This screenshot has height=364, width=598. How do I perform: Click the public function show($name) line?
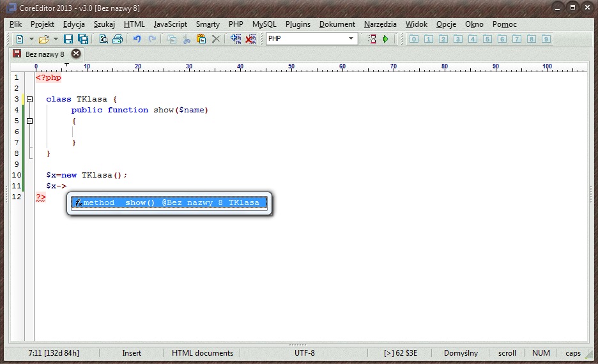pos(139,110)
